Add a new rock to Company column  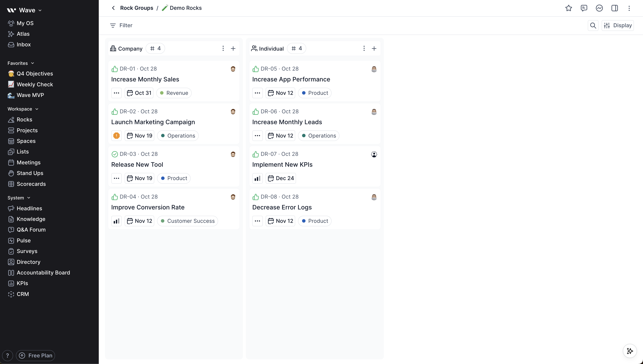[233, 48]
